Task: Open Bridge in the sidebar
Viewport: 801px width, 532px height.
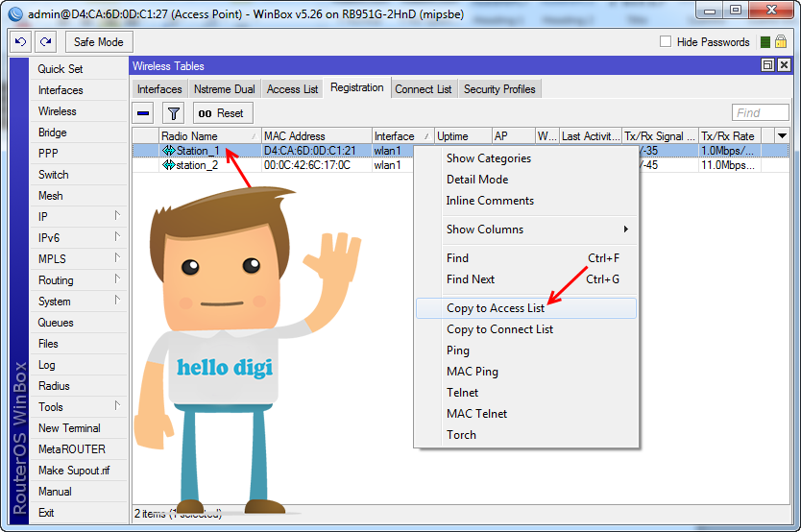Action: tap(79, 133)
